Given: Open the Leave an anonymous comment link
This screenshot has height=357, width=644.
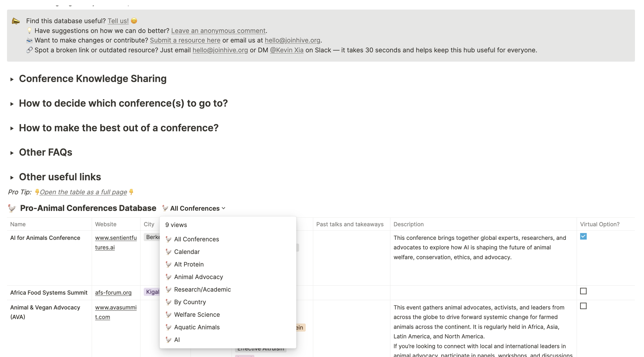Looking at the screenshot, I should [218, 31].
